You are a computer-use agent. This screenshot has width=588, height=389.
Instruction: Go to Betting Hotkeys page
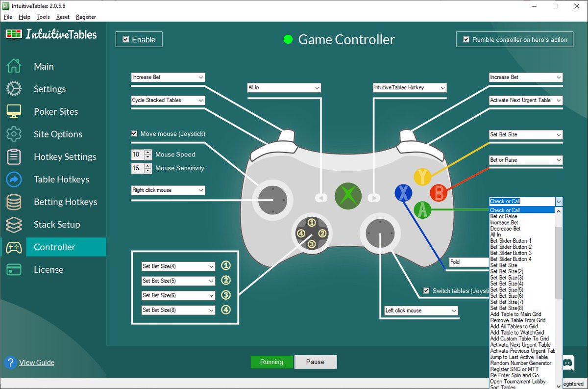[65, 202]
